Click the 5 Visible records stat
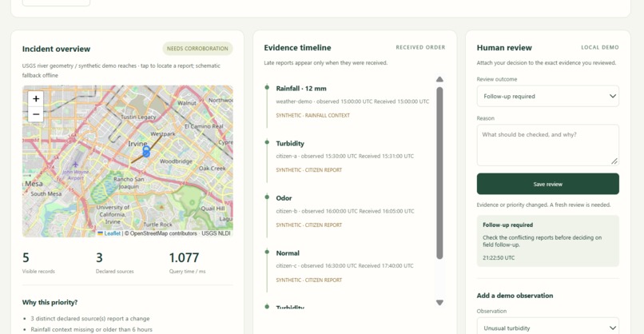This screenshot has height=334, width=644. click(x=38, y=263)
